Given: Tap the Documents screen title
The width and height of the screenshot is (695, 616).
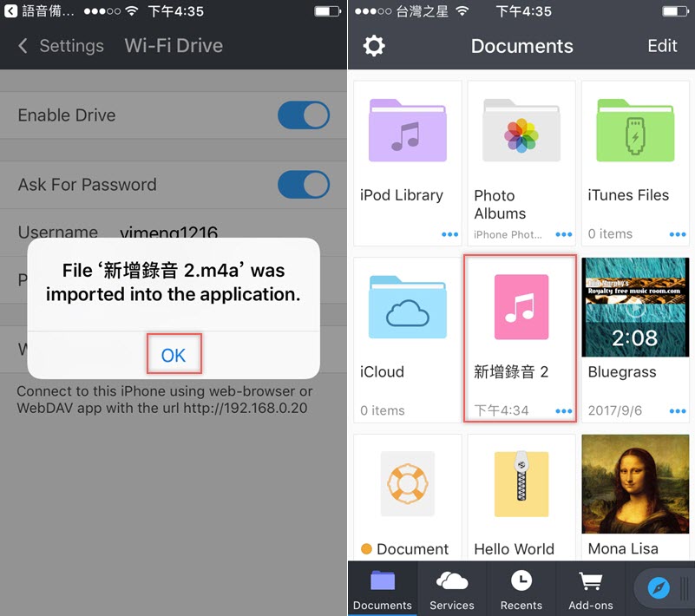Looking at the screenshot, I should [x=521, y=46].
